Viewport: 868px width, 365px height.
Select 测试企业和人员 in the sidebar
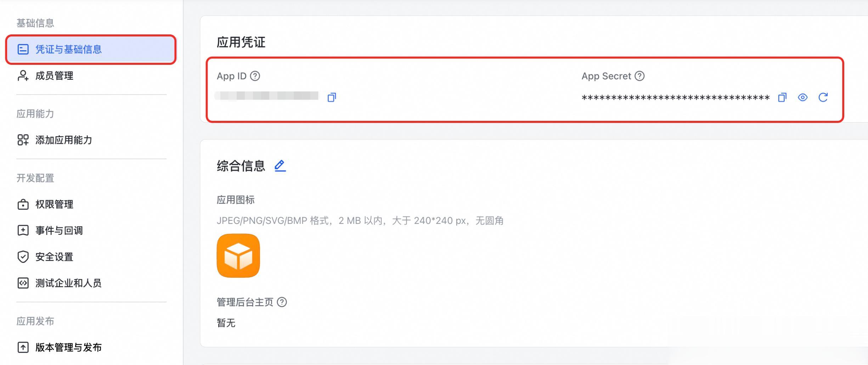[68, 283]
